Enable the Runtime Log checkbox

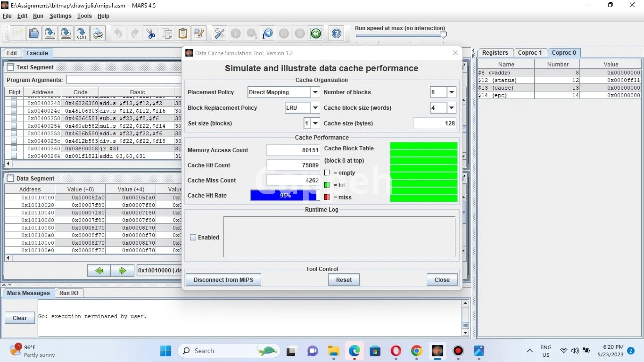pos(193,238)
